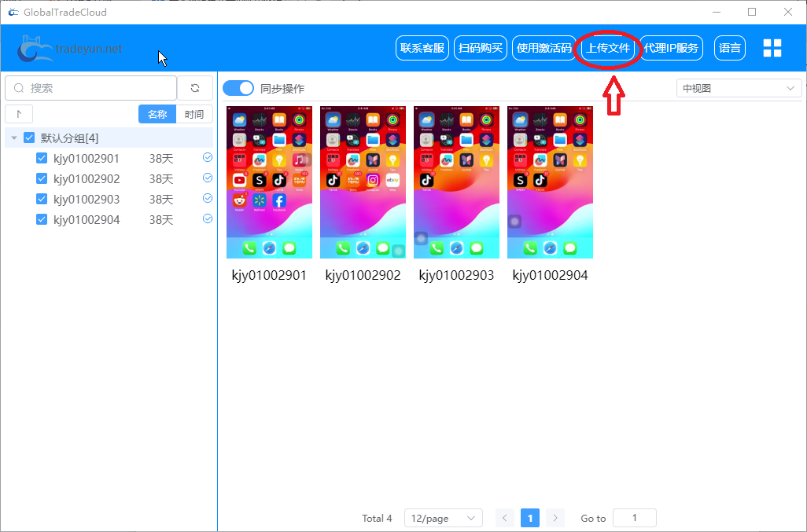
Task: Select the kjy01002902 device name in tree
Action: (x=87, y=179)
